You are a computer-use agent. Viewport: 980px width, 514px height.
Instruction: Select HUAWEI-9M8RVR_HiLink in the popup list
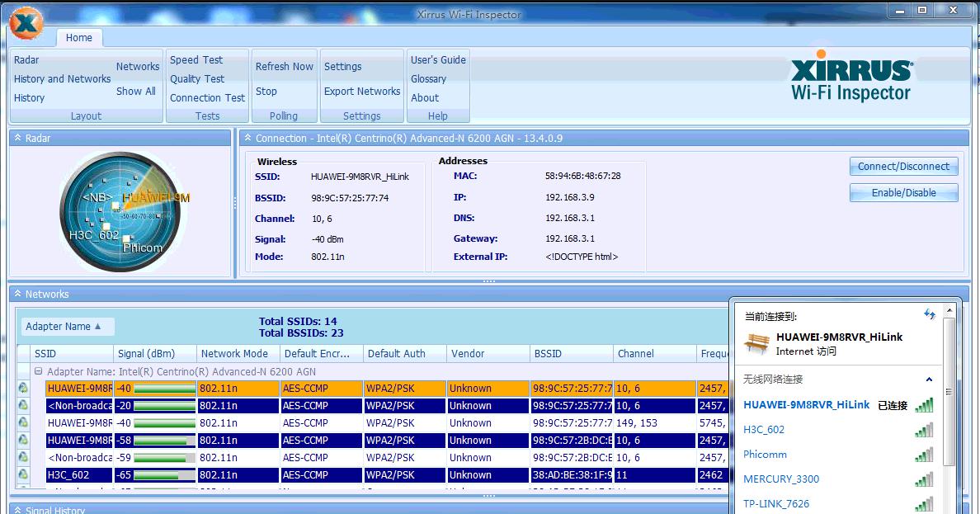click(806, 404)
